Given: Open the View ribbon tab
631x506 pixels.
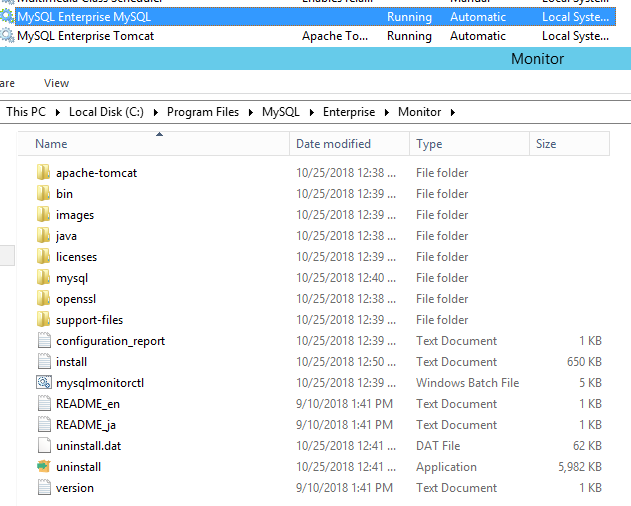Looking at the screenshot, I should (56, 83).
